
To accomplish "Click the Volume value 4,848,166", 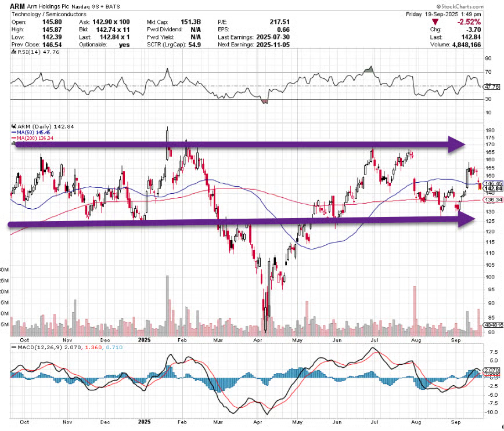I will click(466, 45).
